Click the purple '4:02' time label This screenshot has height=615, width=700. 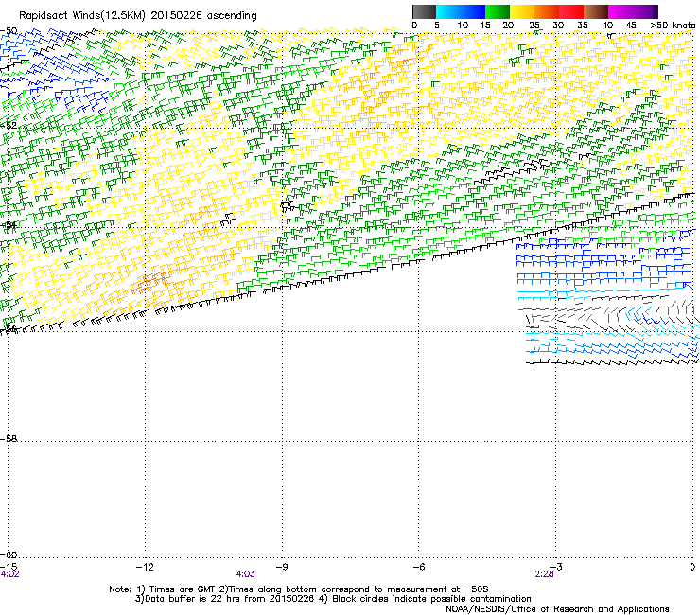coord(9,574)
